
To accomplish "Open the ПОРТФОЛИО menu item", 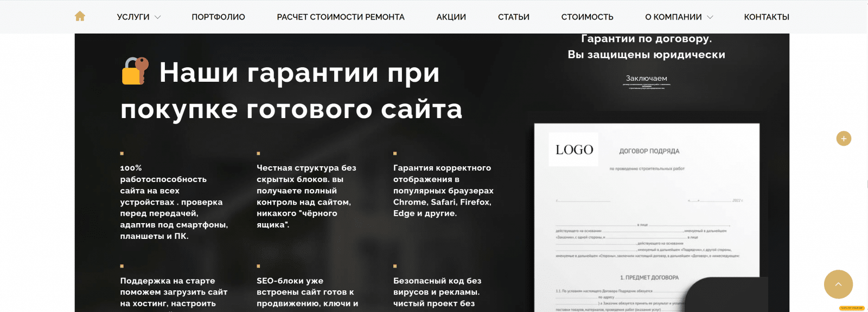I will click(x=218, y=17).
